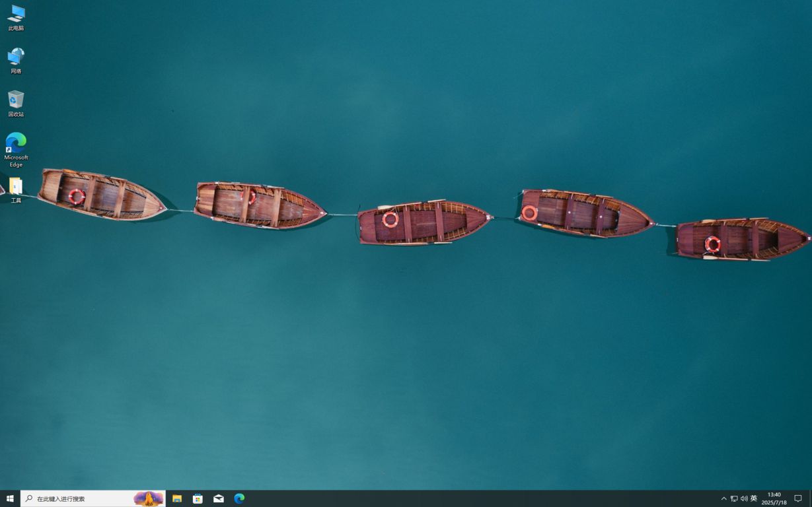Launch Microsoft Store from the taskbar

198,498
